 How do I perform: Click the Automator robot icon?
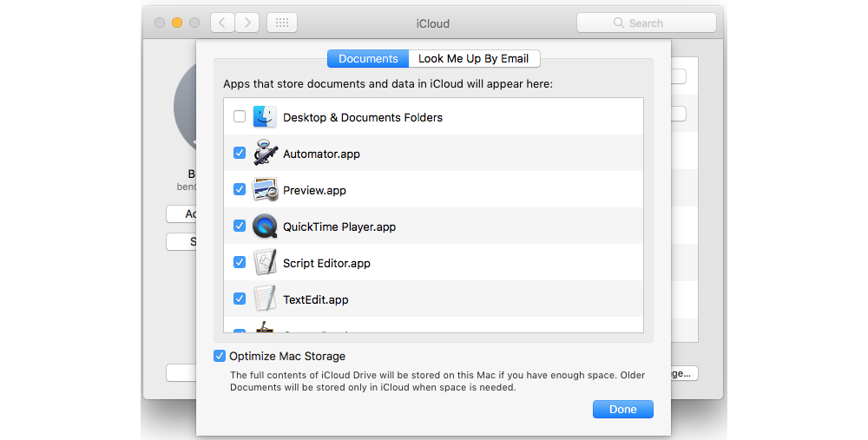click(x=265, y=154)
